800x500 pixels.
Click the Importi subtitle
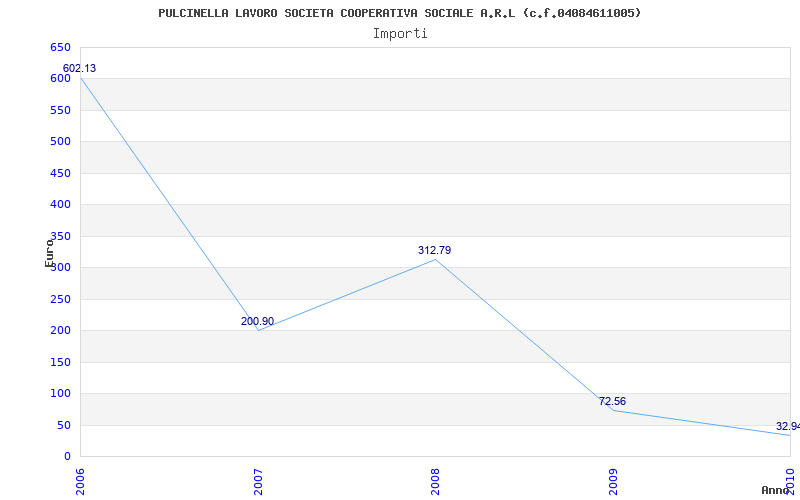400,34
